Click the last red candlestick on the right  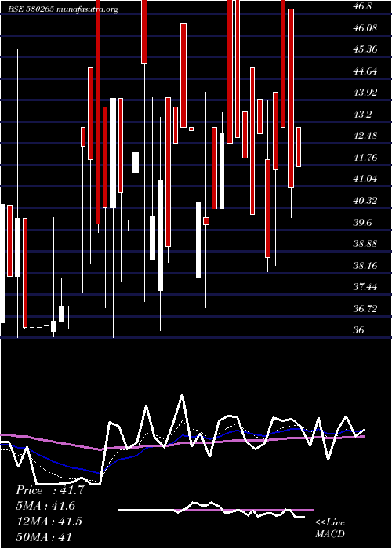click(x=299, y=147)
